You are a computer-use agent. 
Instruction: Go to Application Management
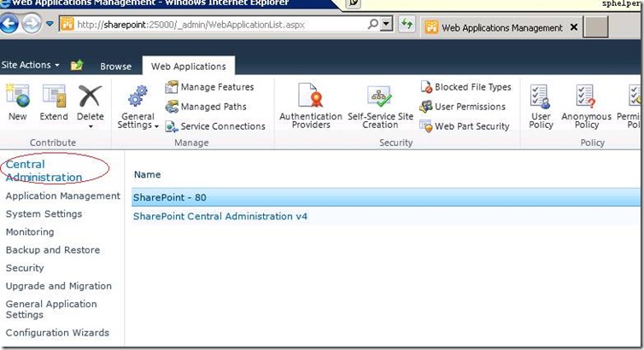pyautogui.click(x=63, y=195)
